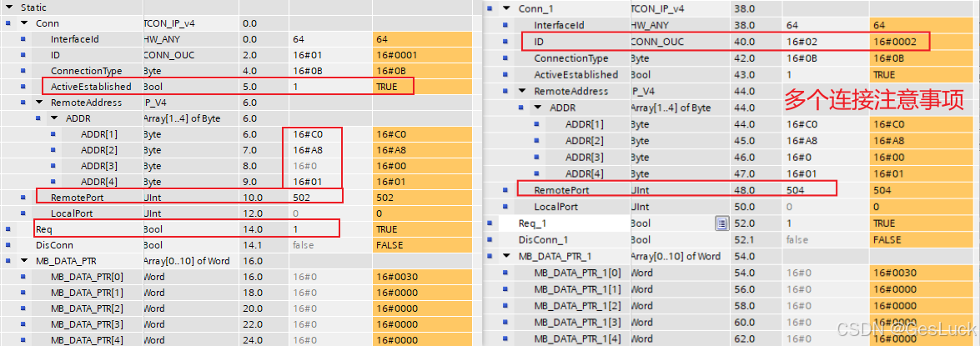This screenshot has width=980, height=346.
Task: Select the Req variable name
Action: (43, 229)
